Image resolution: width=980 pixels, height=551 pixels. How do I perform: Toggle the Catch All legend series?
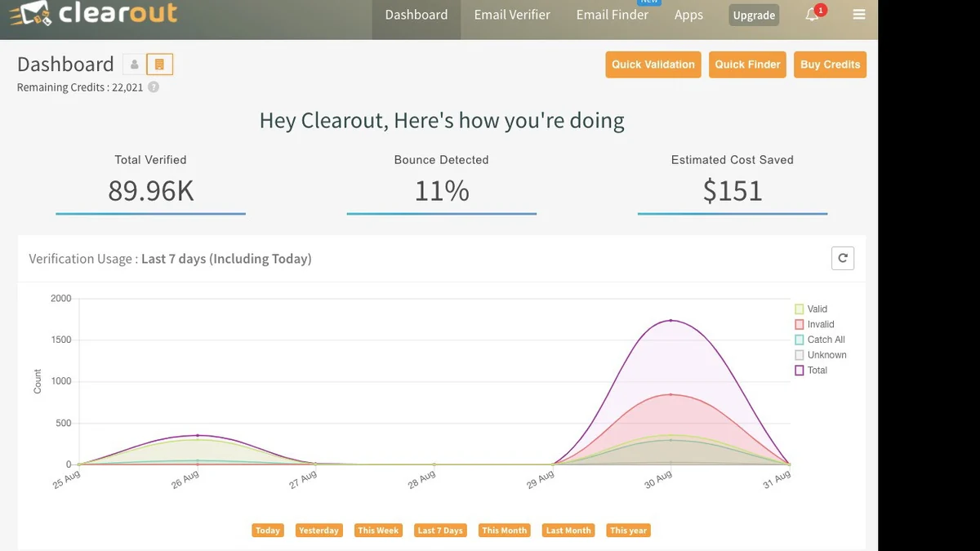coord(820,340)
